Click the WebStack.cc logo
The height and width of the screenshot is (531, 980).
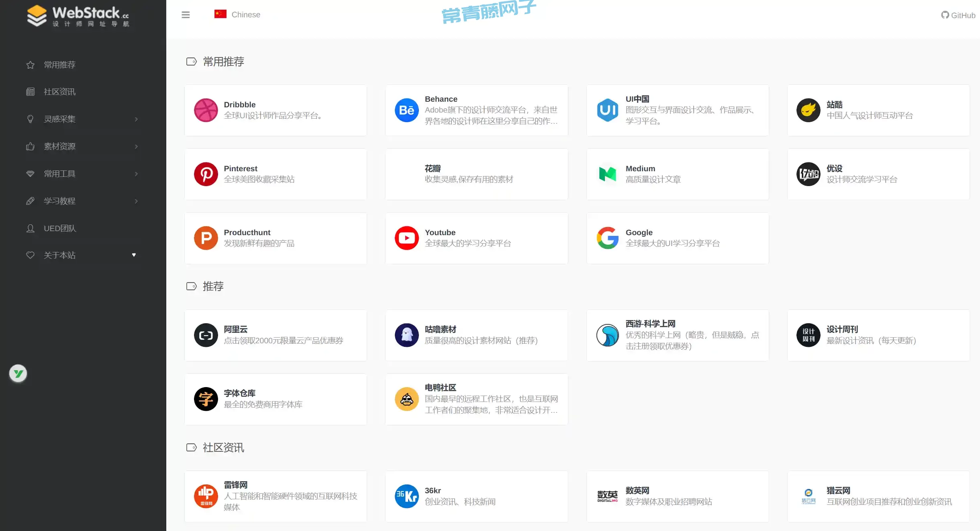point(78,16)
